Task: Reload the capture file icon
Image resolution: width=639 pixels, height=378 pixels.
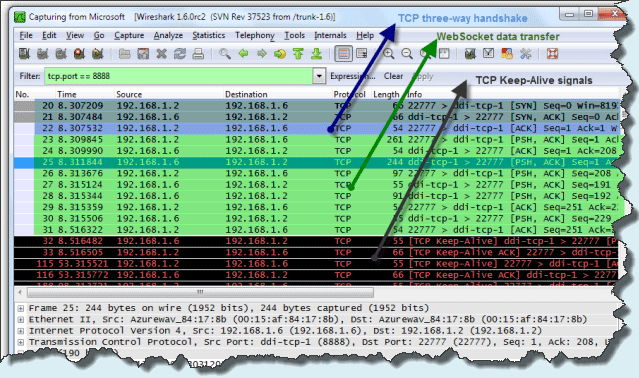Action: click(x=180, y=54)
